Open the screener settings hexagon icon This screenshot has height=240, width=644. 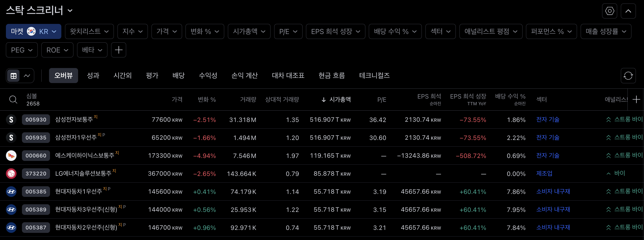click(x=610, y=11)
